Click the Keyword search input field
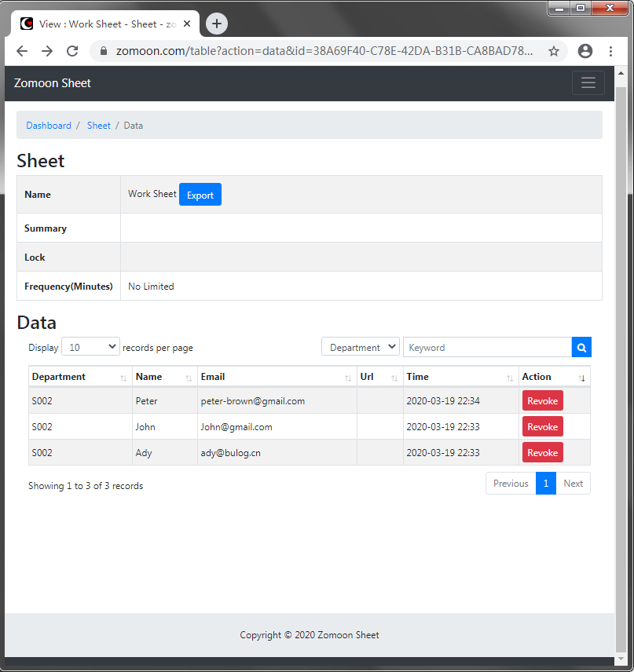634x672 pixels. [487, 347]
